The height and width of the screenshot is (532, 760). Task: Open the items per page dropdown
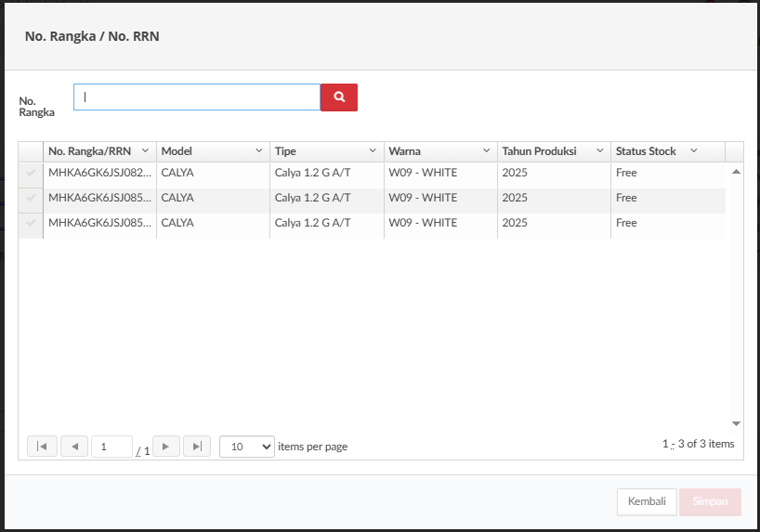247,447
